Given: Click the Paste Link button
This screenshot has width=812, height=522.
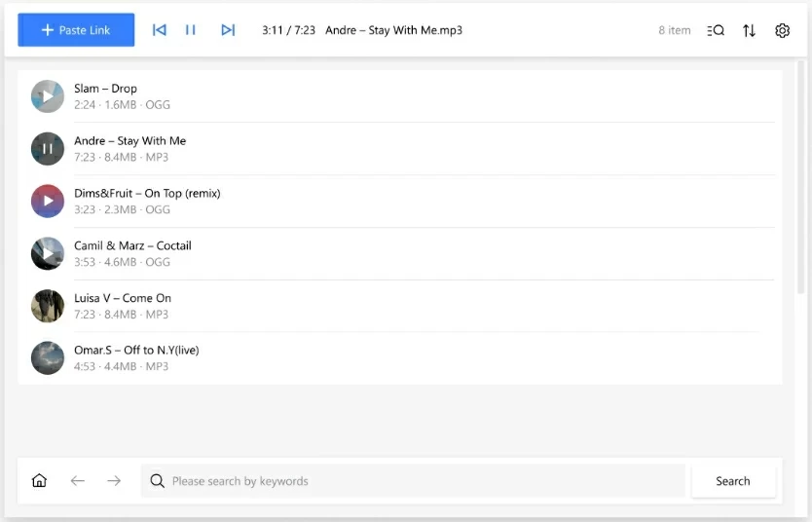Looking at the screenshot, I should pos(76,30).
